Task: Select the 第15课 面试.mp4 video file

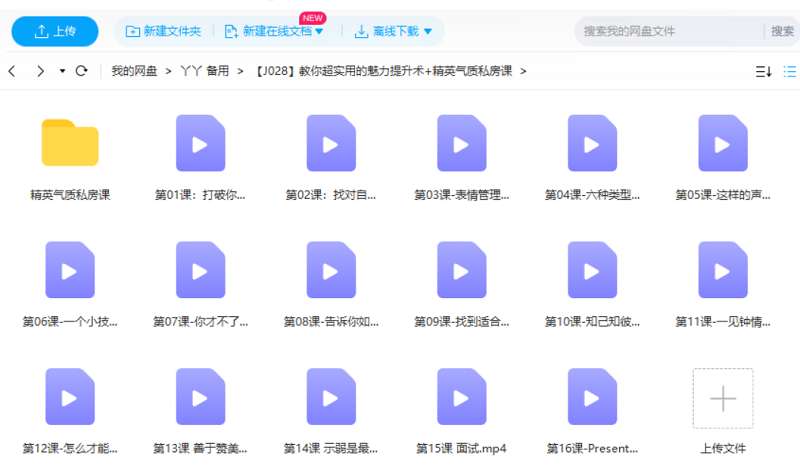Action: point(461,397)
